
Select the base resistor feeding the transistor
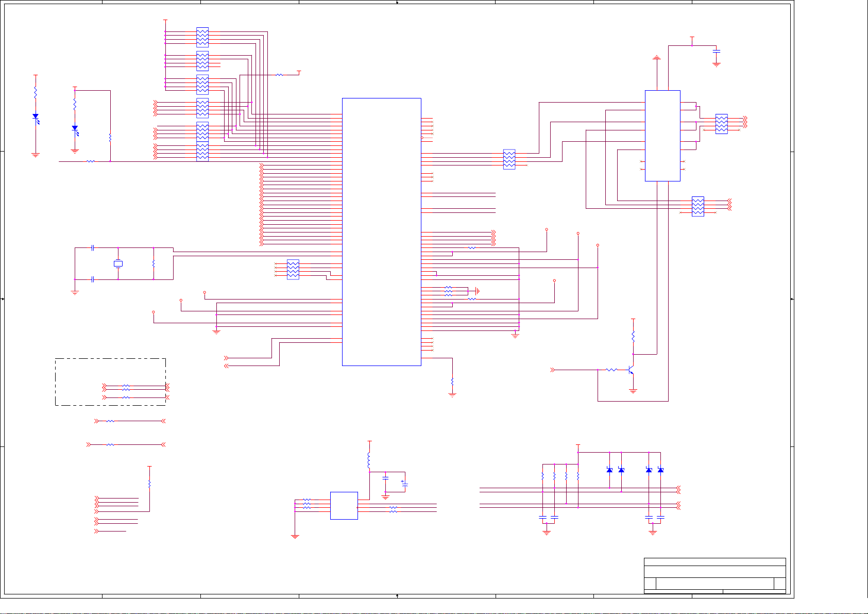(611, 370)
